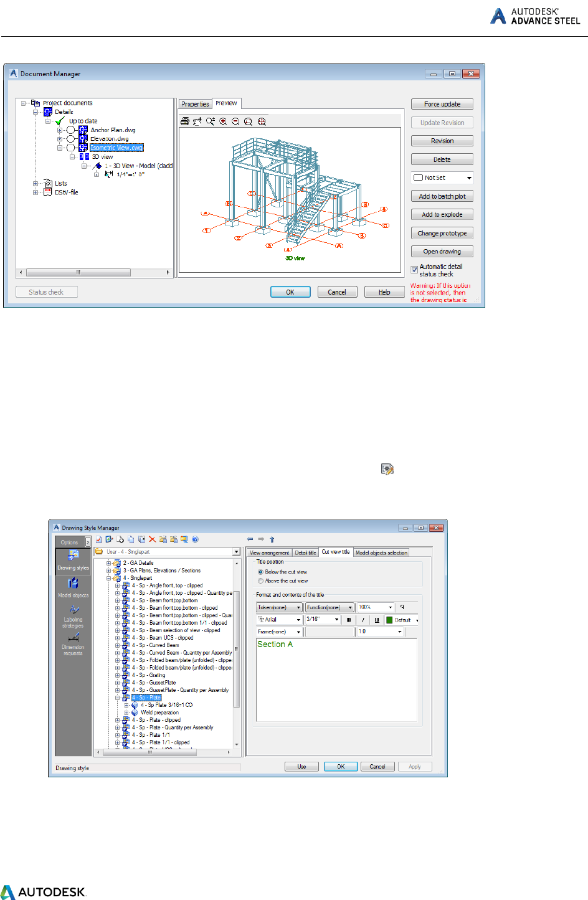The image size is (588, 900).
Task: Toggle Automatic detail status check checkbox
Action: tap(414, 270)
